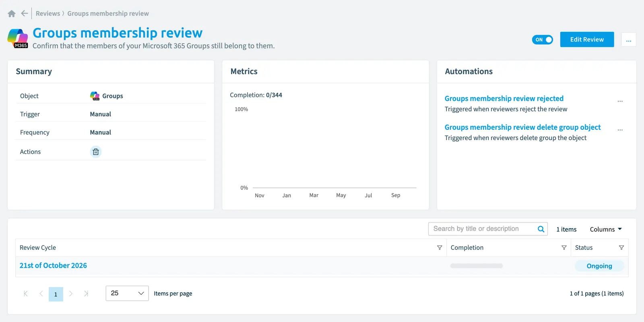Click the M365 logo beside the title
Screen dimensions: 644x322
tap(18, 38)
